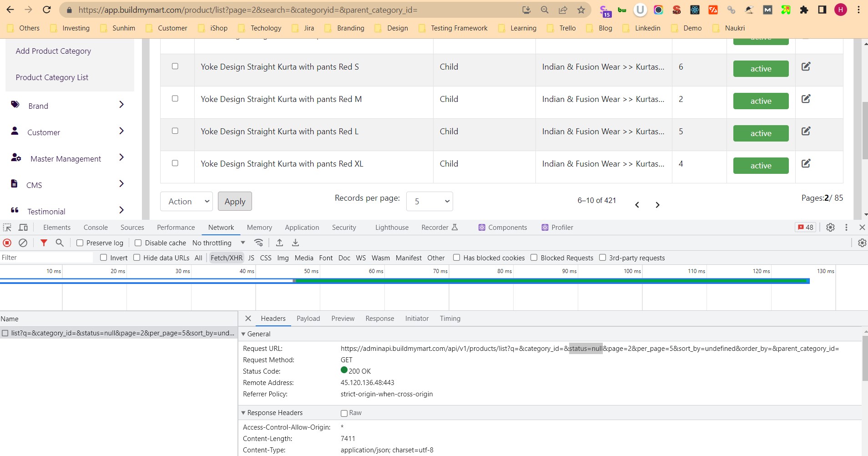Import HAR file upload icon
The width and height of the screenshot is (868, 456).
coord(279,243)
